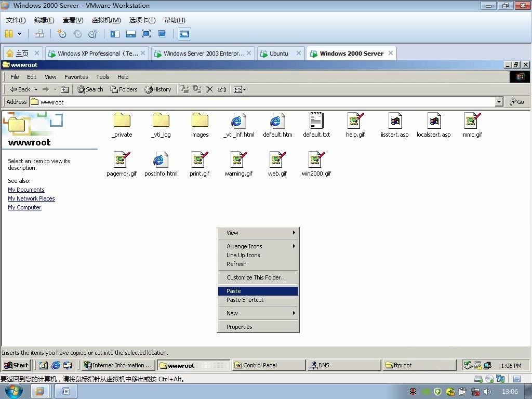The width and height of the screenshot is (532, 399).
Task: Select the images folder icon
Action: pyautogui.click(x=200, y=121)
